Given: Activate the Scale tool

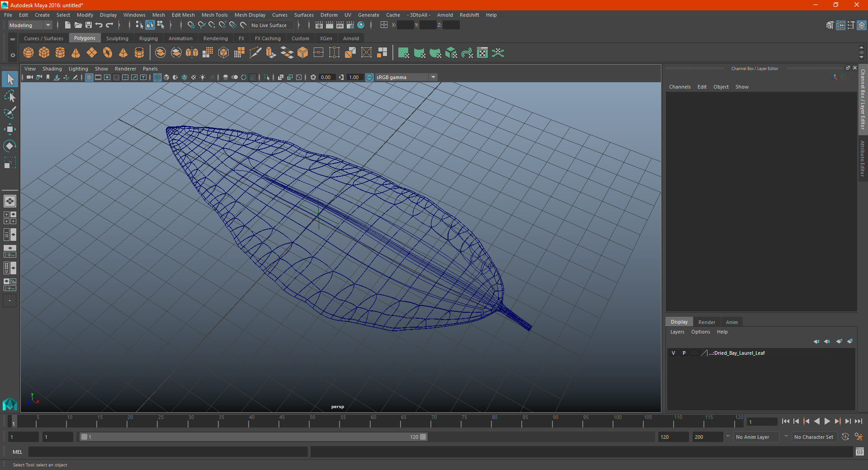Looking at the screenshot, I should [10, 162].
